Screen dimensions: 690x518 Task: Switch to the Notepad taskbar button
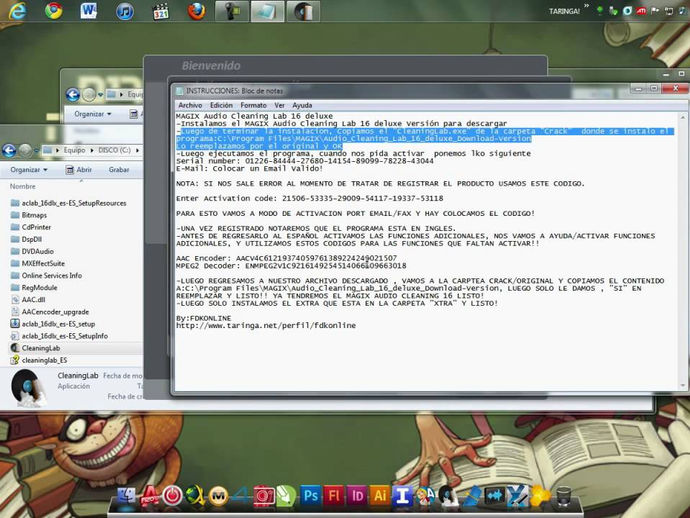(268, 11)
